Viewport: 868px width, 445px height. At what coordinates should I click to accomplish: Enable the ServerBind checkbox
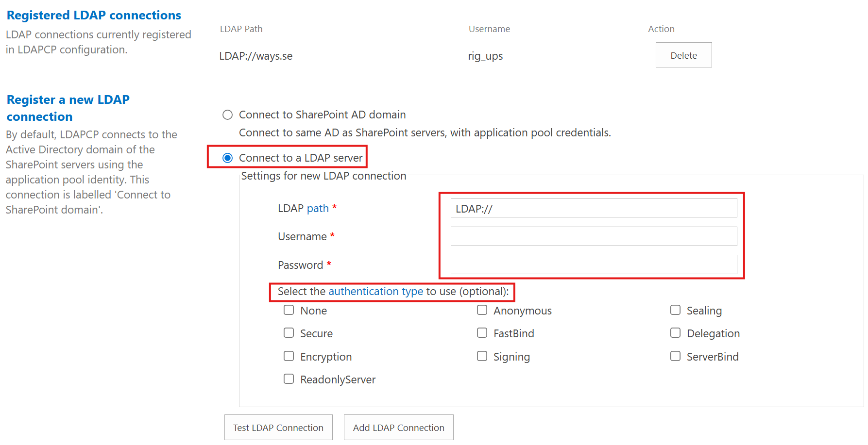coord(675,356)
